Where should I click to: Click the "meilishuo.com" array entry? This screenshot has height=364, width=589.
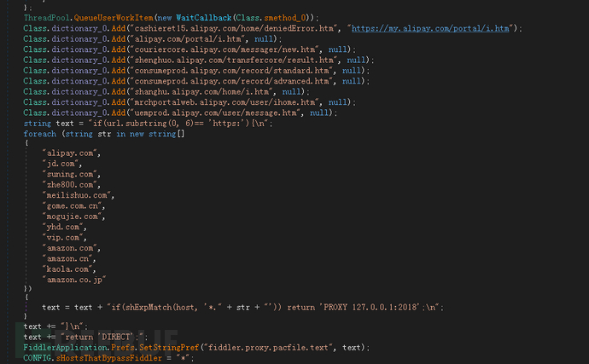pos(78,194)
